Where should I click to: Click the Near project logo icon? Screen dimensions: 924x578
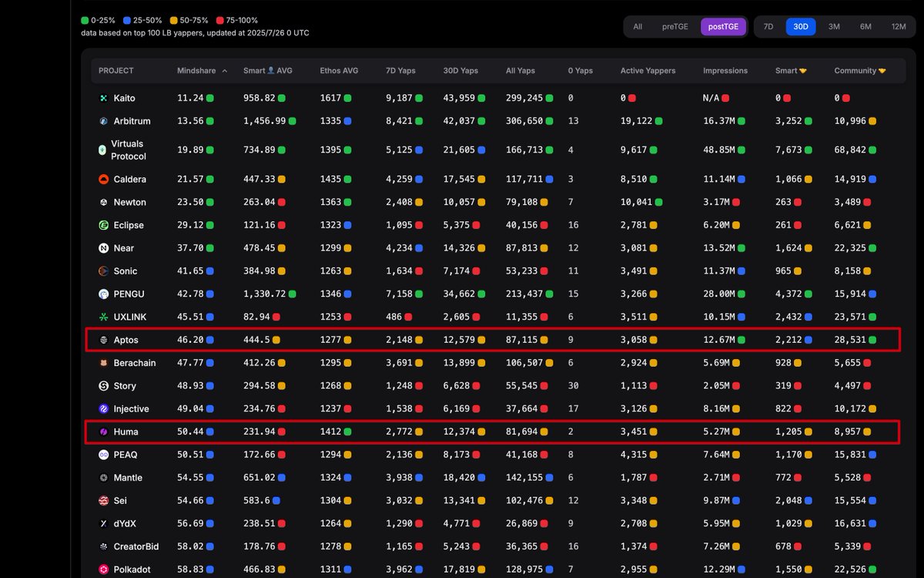103,249
